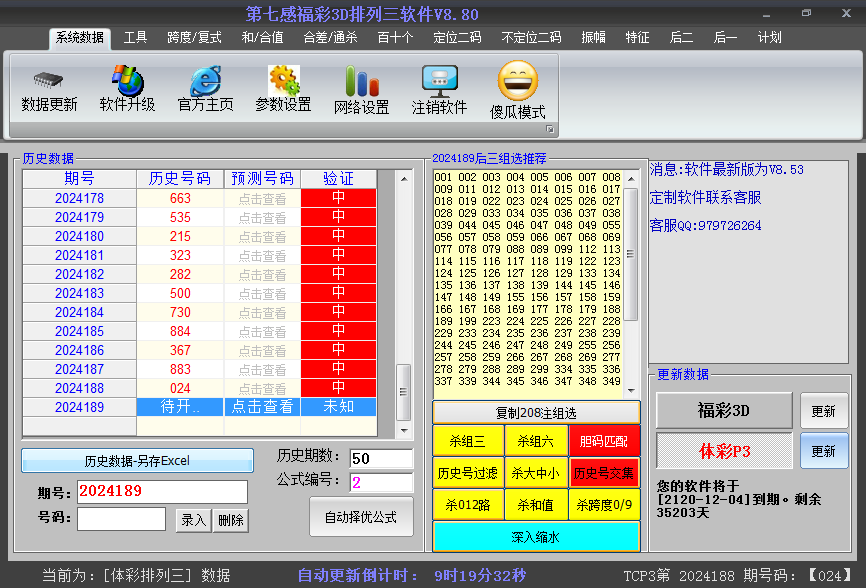Image resolution: width=866 pixels, height=588 pixels.
Task: Launch 官方主页 browser icon
Action: 206,81
